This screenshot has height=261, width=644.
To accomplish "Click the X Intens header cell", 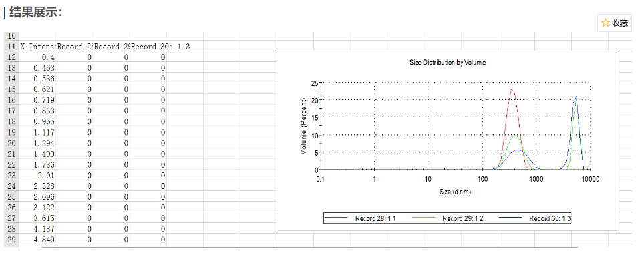I will (37, 46).
